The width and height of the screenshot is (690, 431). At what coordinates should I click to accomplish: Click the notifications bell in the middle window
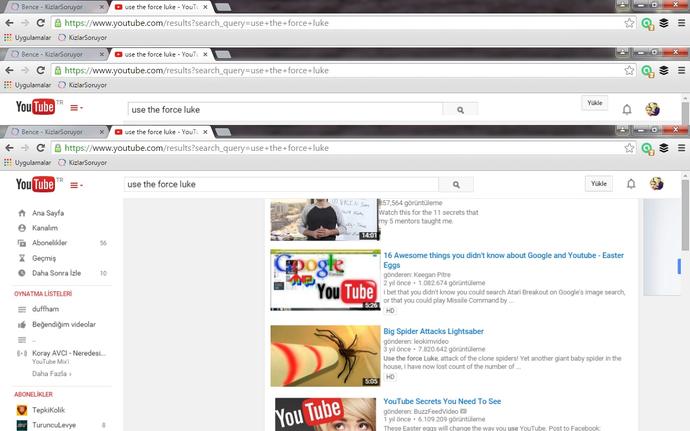(x=627, y=109)
